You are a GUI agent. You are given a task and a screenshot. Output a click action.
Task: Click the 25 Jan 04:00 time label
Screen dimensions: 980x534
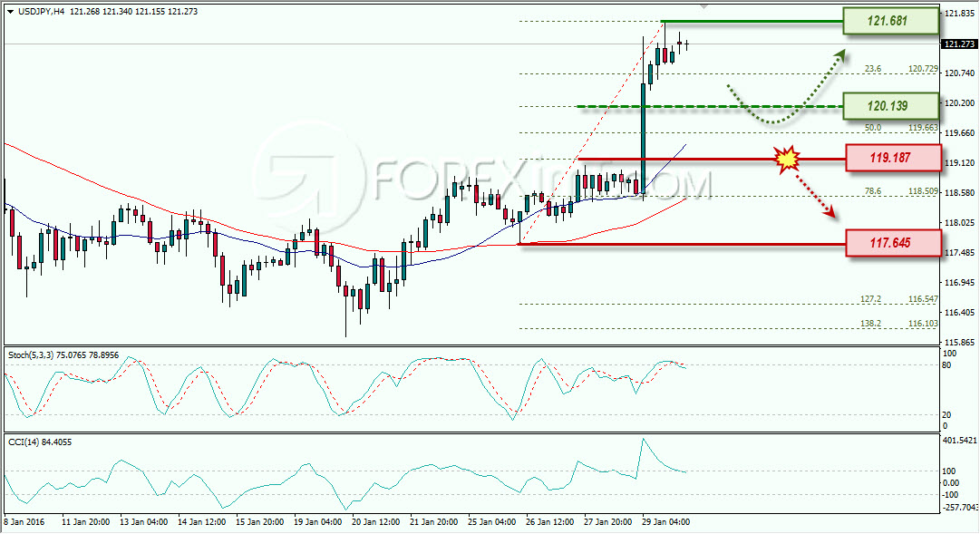coord(492,522)
